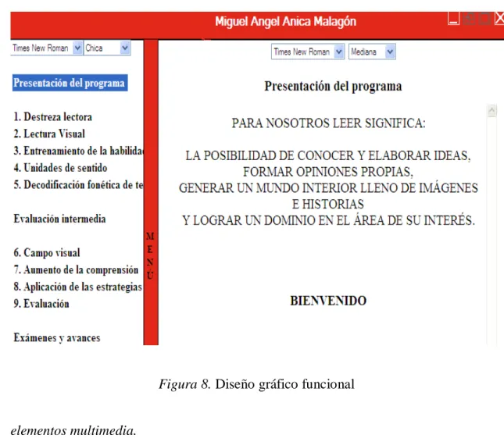Minimize the window from the title bar
The image size is (504, 442).
point(453,19)
